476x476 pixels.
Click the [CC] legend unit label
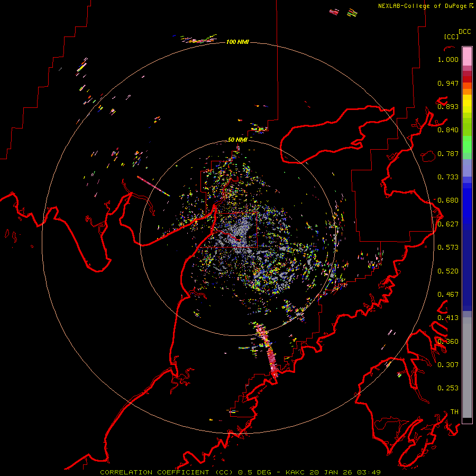click(x=451, y=36)
